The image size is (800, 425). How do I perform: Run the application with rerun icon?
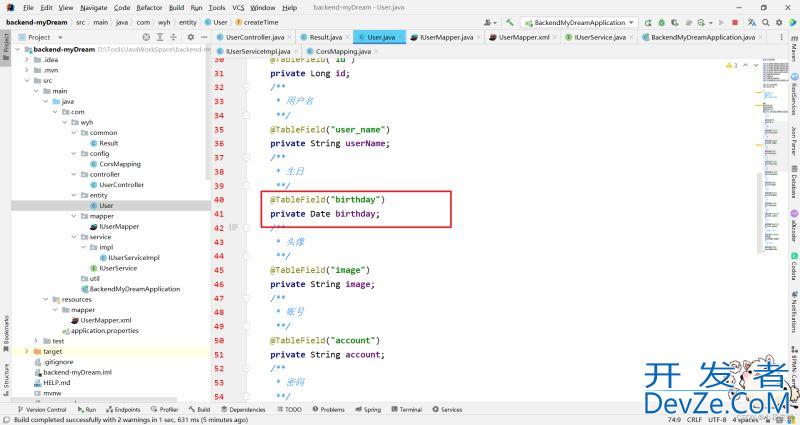point(648,22)
